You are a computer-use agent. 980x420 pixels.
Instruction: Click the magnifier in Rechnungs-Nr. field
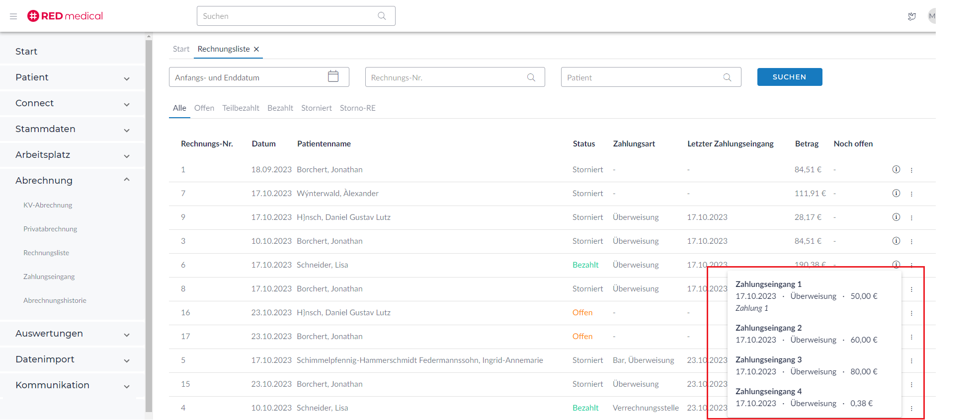pyautogui.click(x=531, y=77)
